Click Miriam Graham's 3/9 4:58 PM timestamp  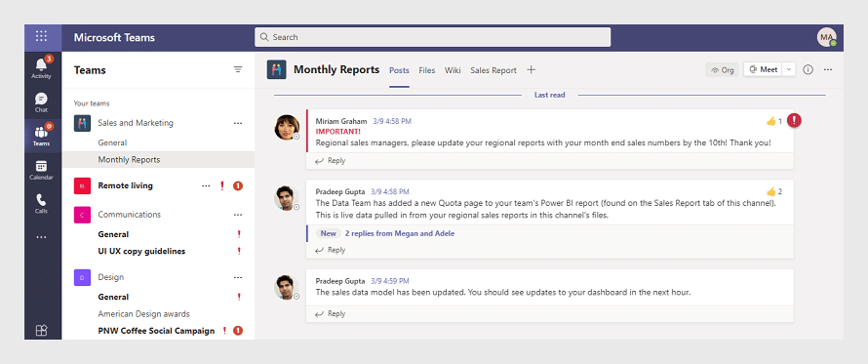(392, 121)
